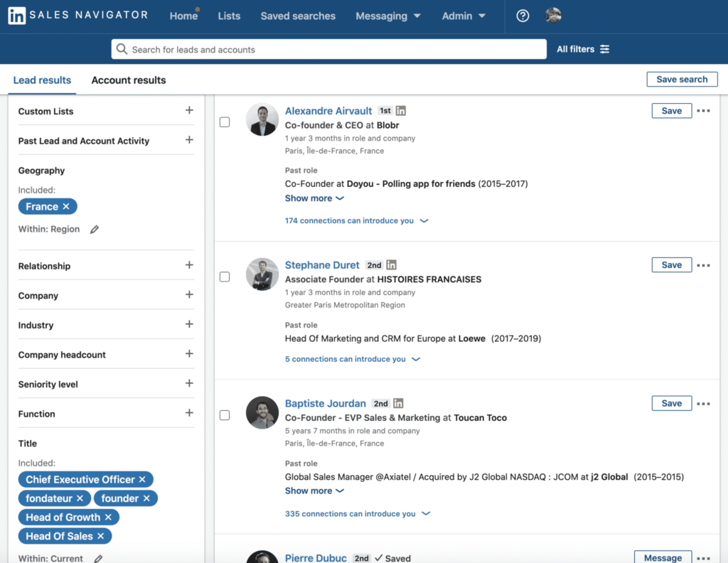This screenshot has width=728, height=563.
Task: Remove the Chief Executive Officer title tag
Action: (x=142, y=480)
